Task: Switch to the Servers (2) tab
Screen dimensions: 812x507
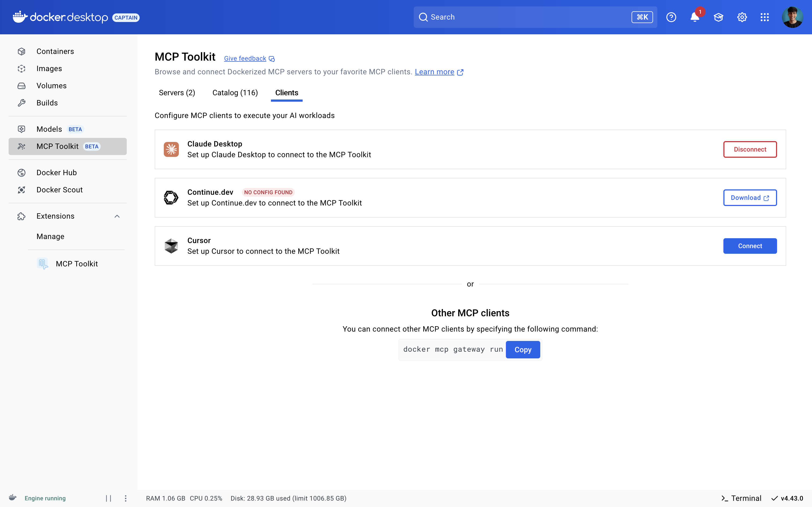Action: coord(177,93)
